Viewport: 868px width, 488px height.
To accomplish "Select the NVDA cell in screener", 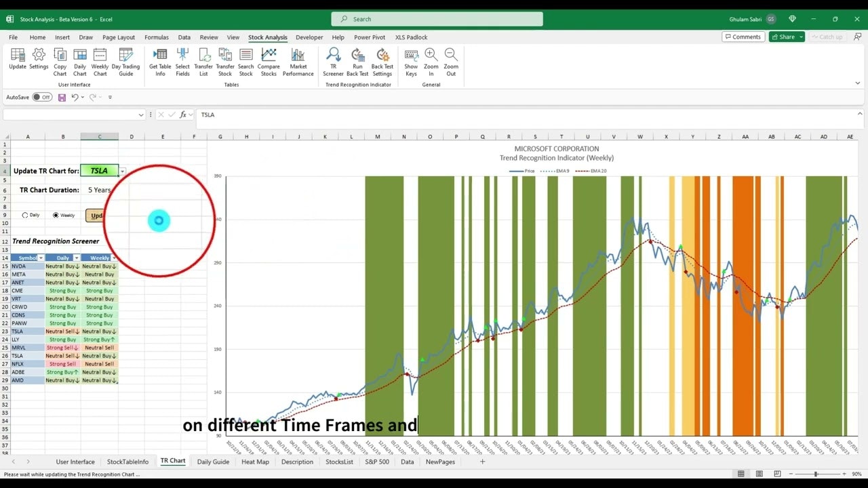I will 28,266.
